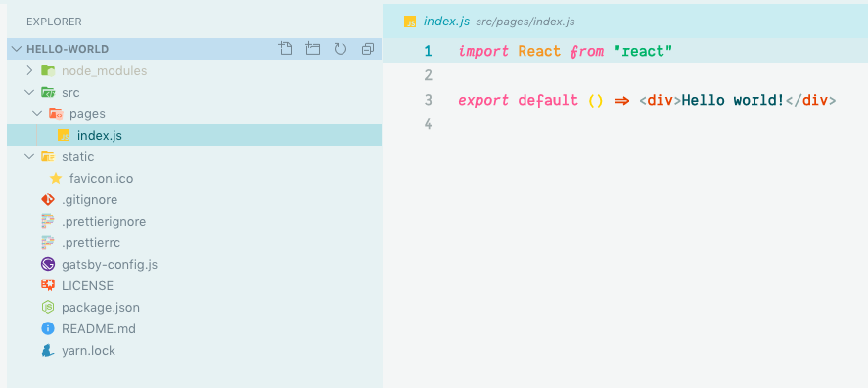868x388 pixels.
Task: Collapse the src folder chevron
Action: (29, 92)
